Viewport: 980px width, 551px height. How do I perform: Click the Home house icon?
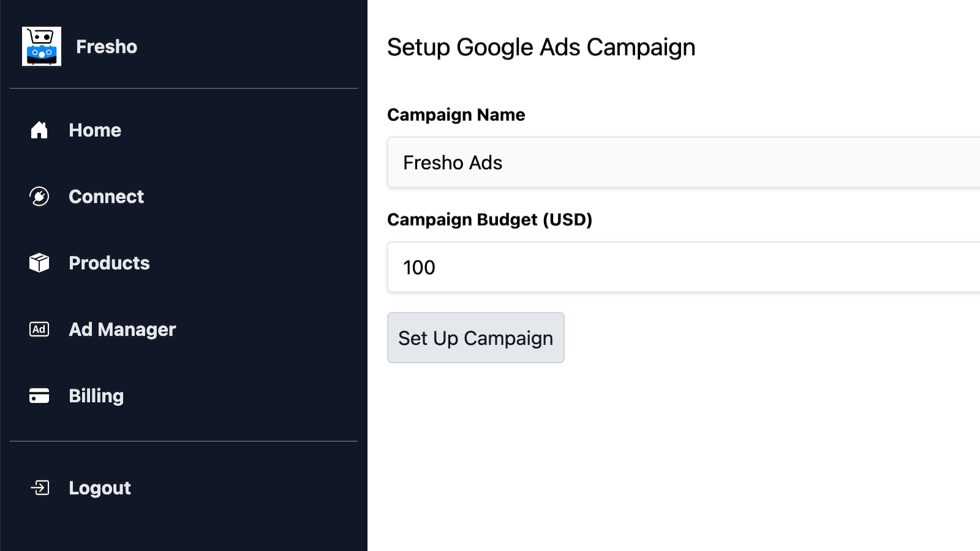[x=39, y=130]
